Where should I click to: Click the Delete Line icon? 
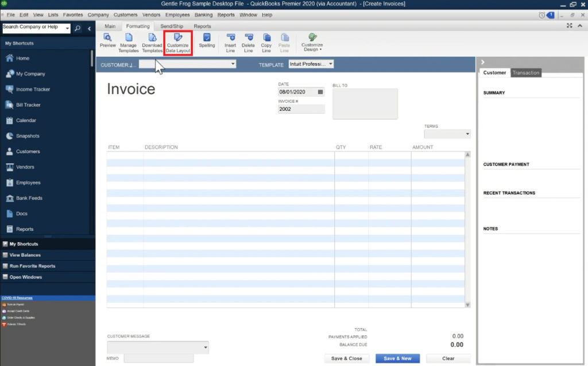248,40
